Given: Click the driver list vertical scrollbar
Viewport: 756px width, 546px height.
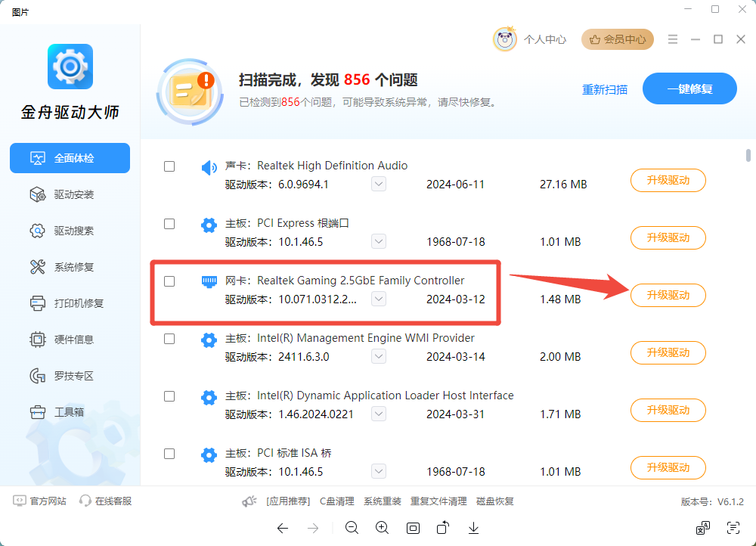Looking at the screenshot, I should pyautogui.click(x=748, y=155).
